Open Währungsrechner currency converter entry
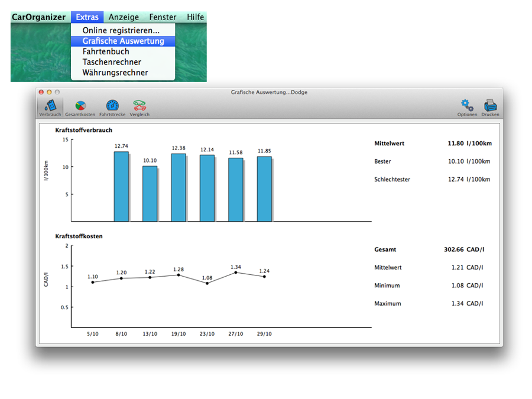Screen dimensions: 532x399 tap(115, 73)
